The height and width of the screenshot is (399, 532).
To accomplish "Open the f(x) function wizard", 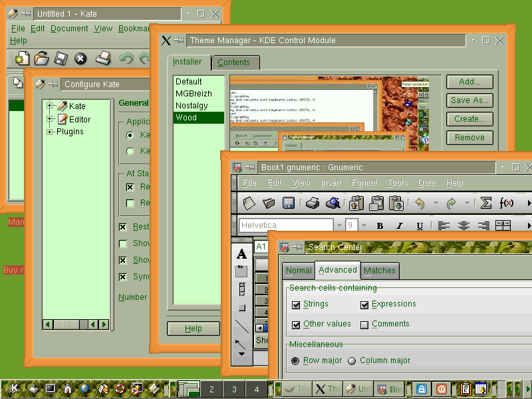I will click(506, 203).
